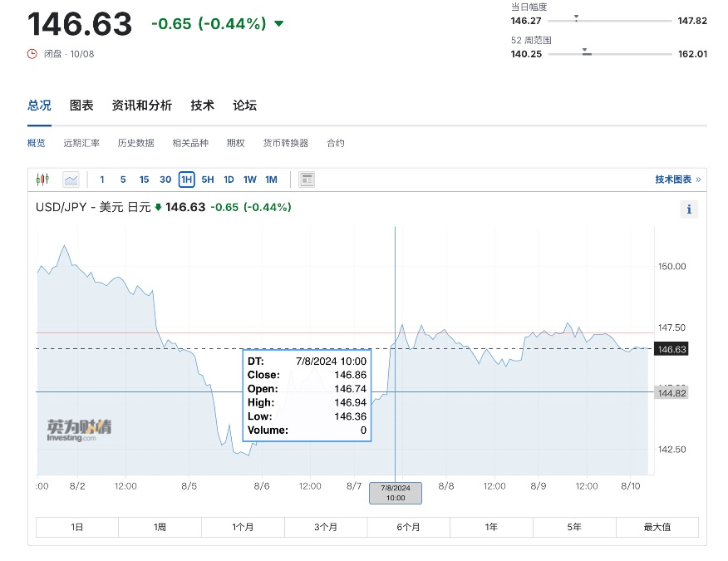
Task: Select the 1W interval
Action: 250,180
